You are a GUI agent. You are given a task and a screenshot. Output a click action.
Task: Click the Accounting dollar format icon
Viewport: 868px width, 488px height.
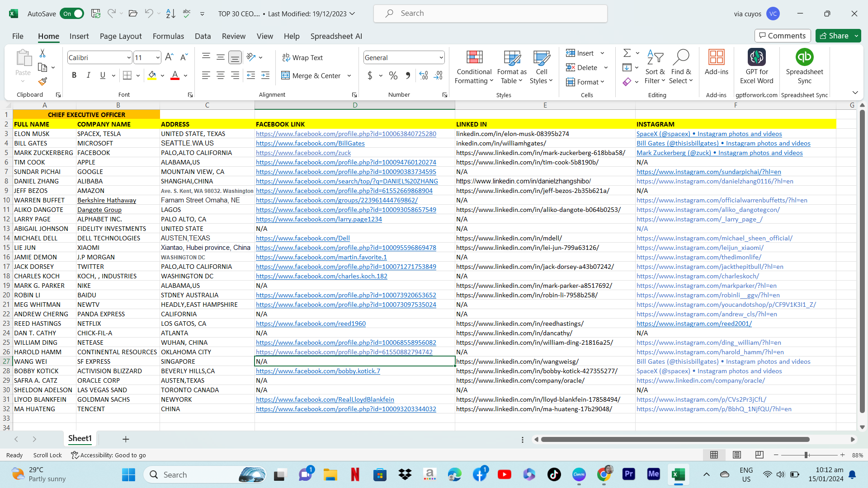[370, 75]
